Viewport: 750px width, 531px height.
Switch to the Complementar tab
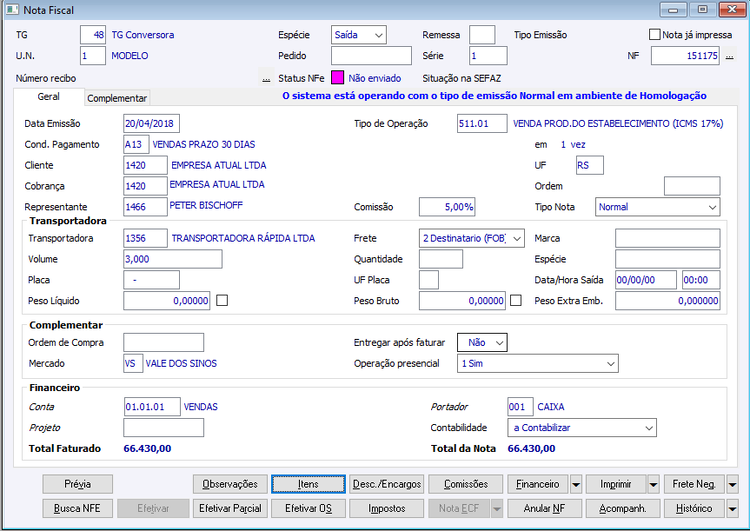coord(117,98)
